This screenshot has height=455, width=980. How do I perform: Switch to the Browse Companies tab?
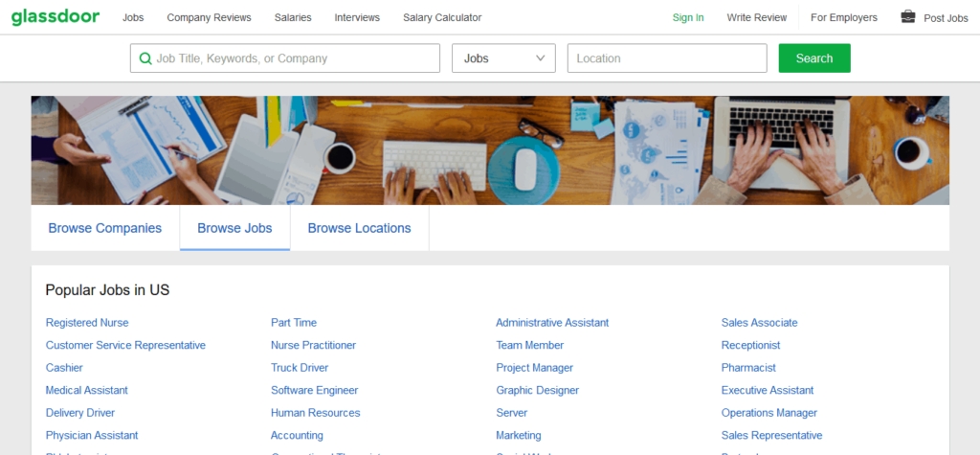tap(105, 228)
